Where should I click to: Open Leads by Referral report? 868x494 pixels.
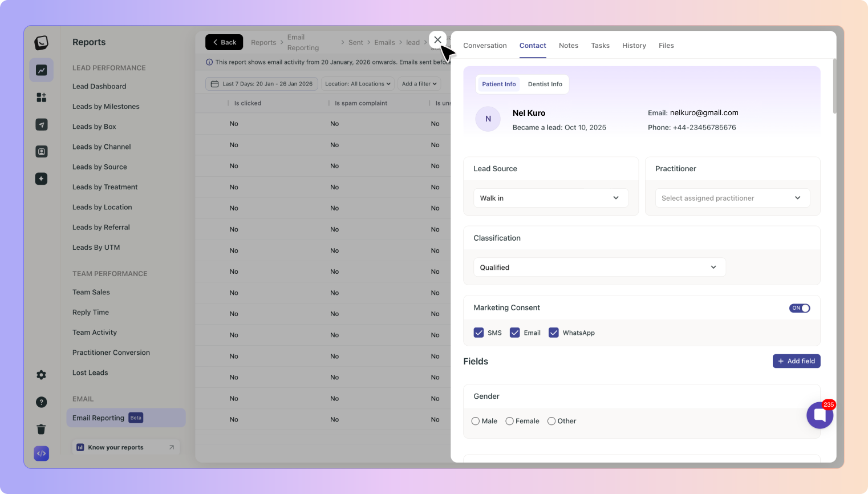click(101, 227)
